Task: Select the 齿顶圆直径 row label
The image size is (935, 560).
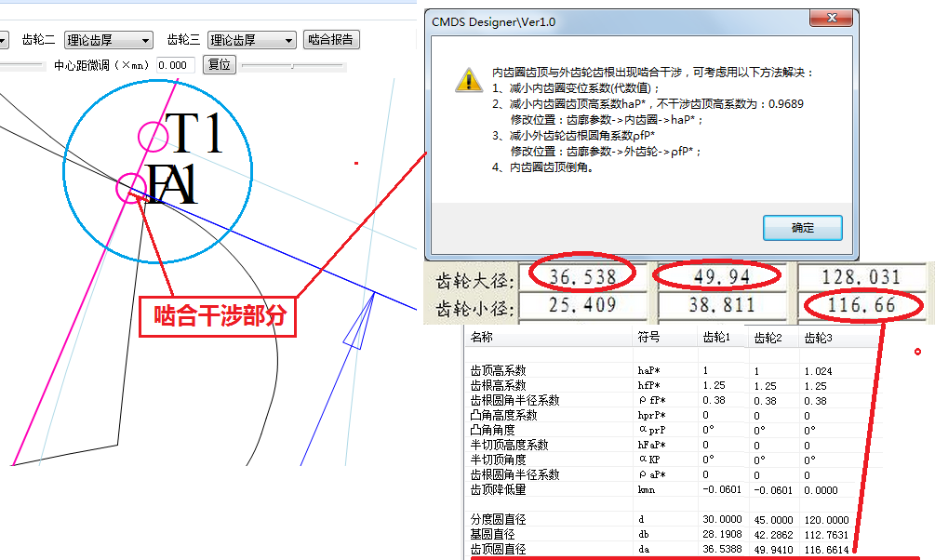Action: click(498, 549)
